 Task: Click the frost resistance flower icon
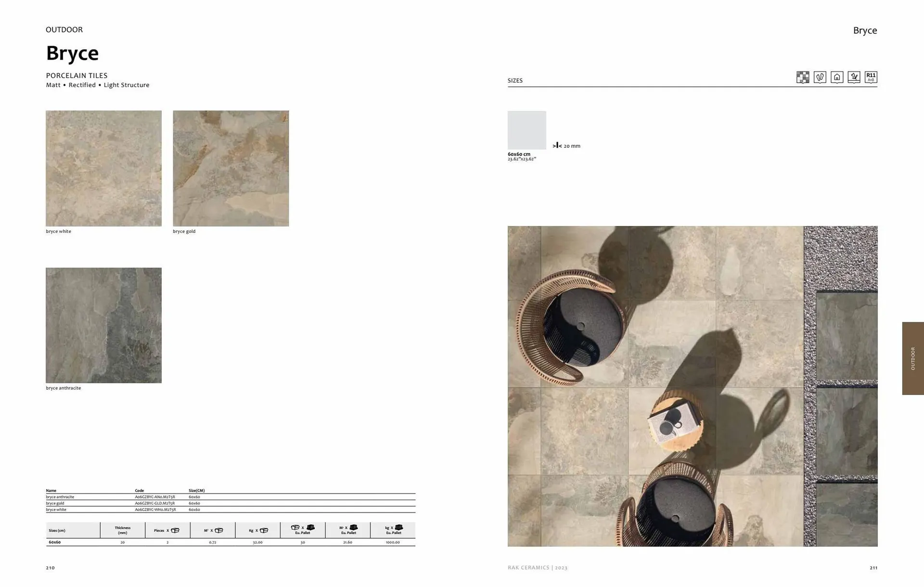854,77
